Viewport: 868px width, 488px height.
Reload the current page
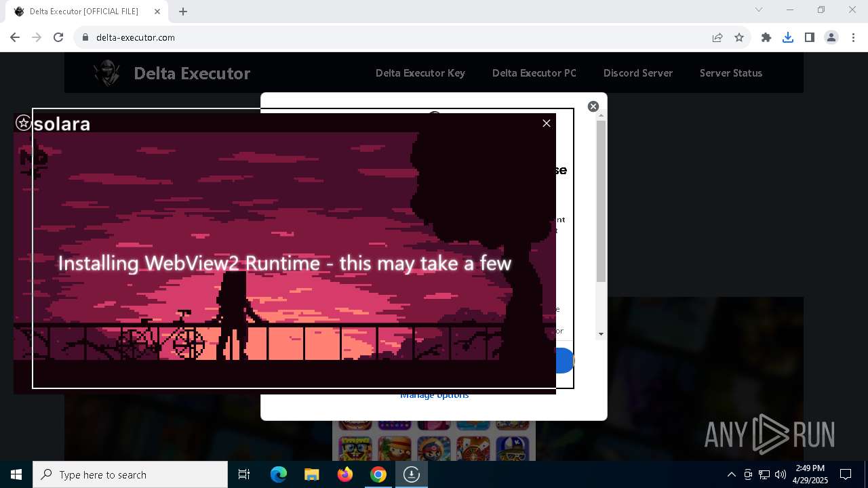point(58,37)
